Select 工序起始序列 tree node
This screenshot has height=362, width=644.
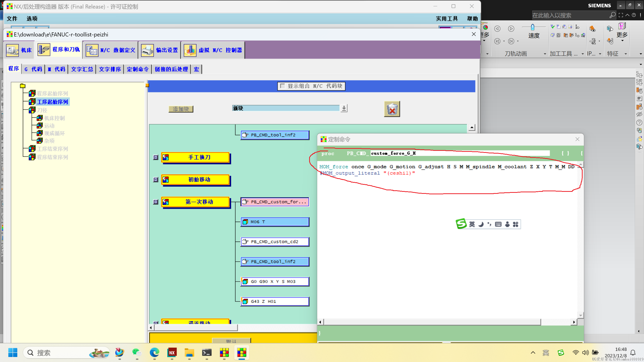tap(52, 102)
